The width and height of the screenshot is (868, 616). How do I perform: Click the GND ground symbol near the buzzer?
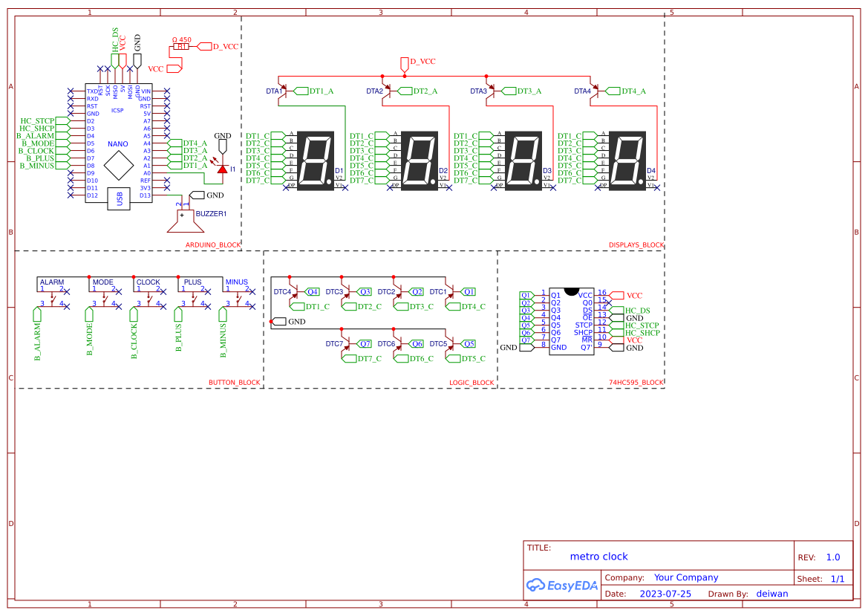(x=199, y=195)
